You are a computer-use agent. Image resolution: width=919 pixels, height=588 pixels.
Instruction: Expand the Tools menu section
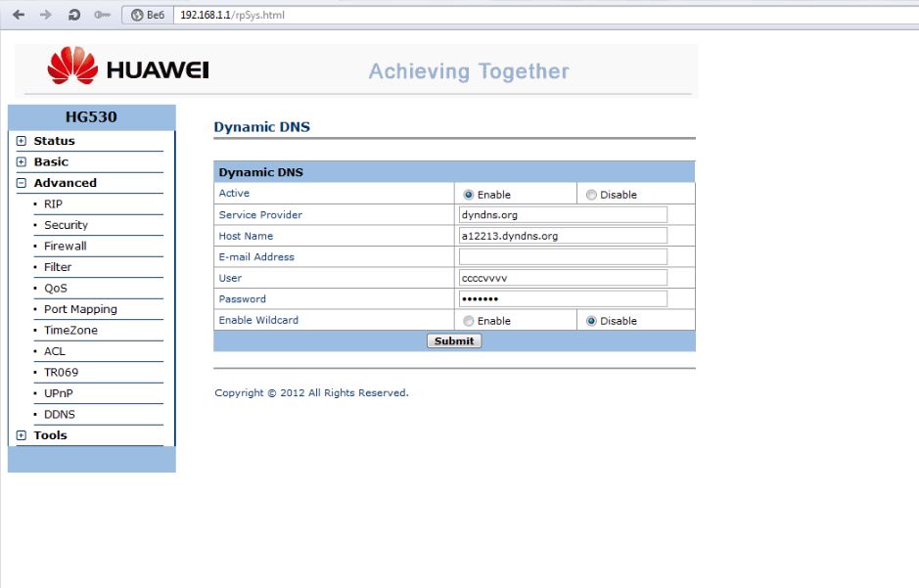pyautogui.click(x=22, y=435)
